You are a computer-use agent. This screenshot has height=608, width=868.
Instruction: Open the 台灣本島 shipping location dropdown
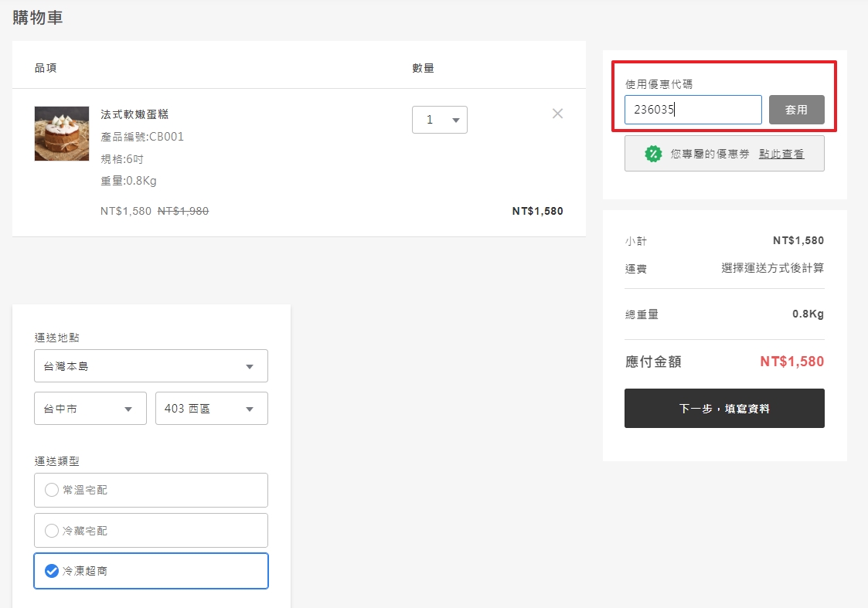151,366
